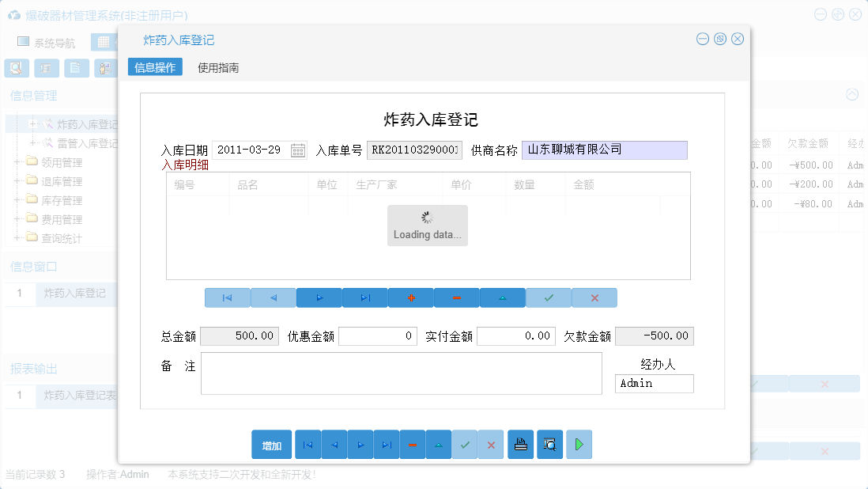Click the add record plus icon
Screen dimensions: 868x489
(409, 298)
